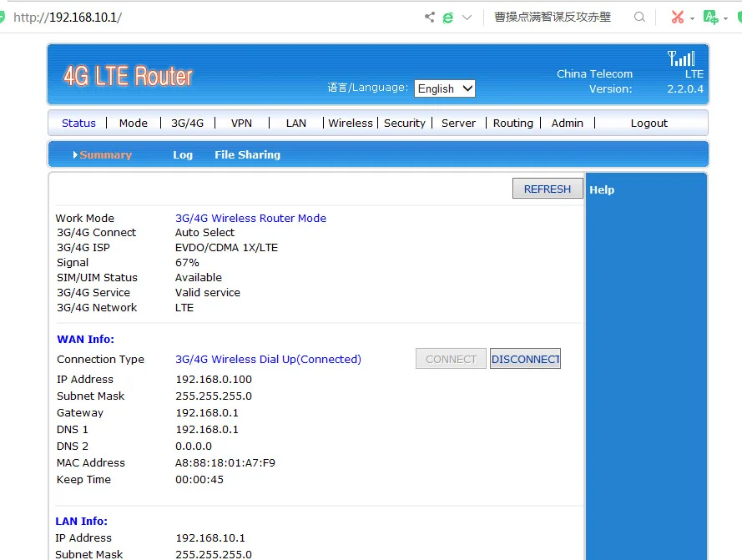Click the IE compatibility mode icon
742x560 pixels.
448,16
